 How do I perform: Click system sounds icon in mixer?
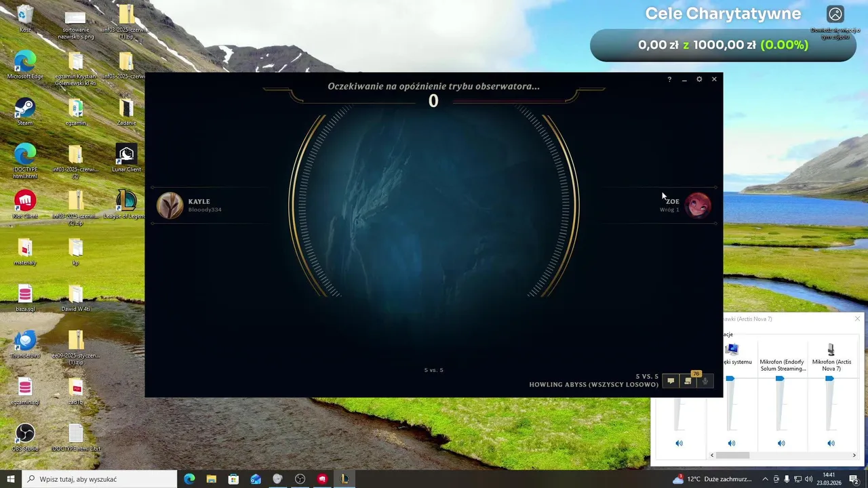731,349
